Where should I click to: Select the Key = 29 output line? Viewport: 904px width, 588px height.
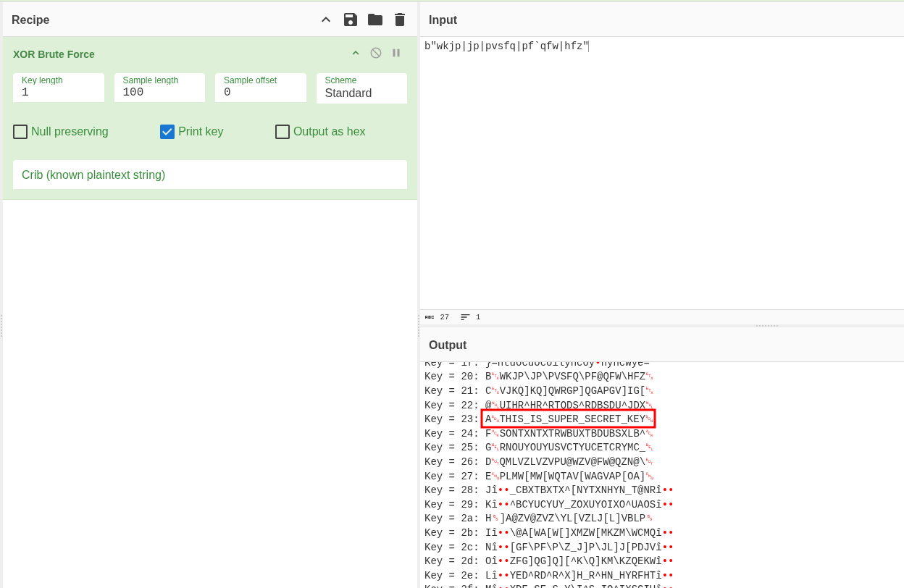point(549,504)
